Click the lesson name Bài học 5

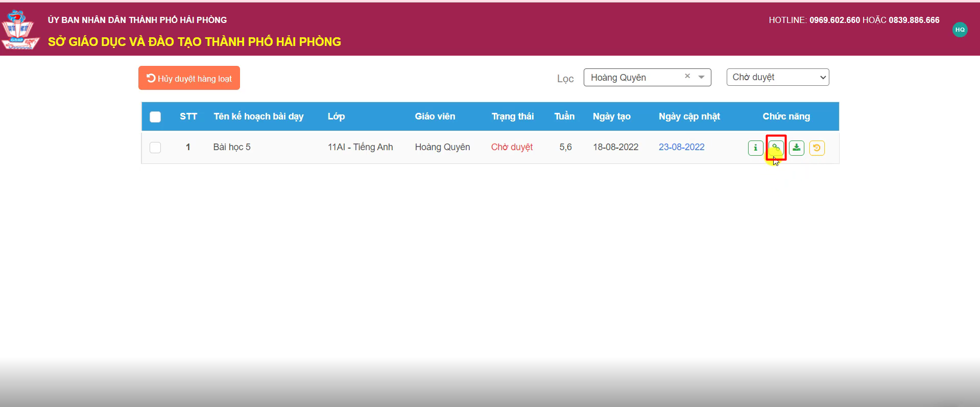(232, 147)
